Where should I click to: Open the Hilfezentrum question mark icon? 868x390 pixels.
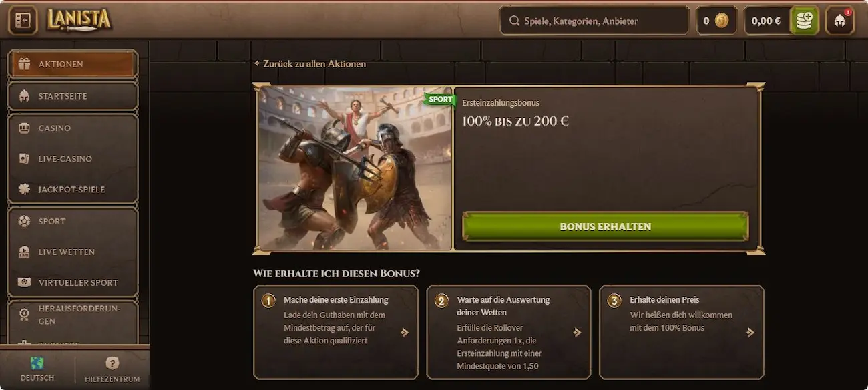[112, 363]
